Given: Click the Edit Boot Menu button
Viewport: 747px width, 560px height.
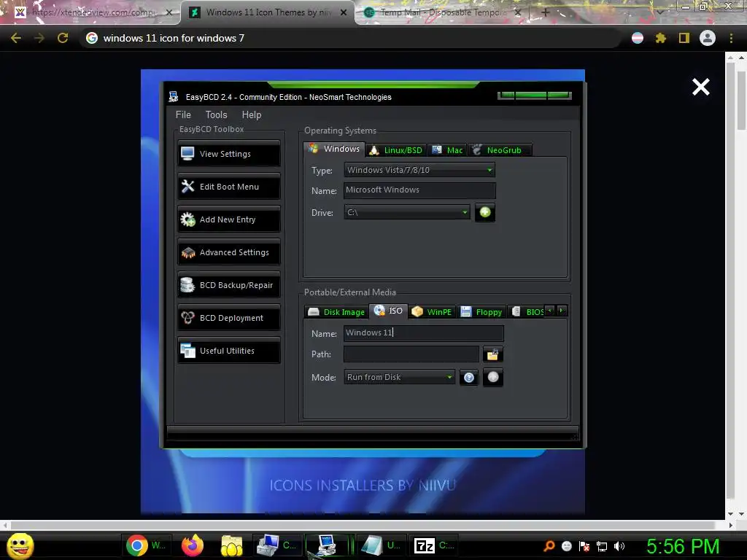Looking at the screenshot, I should pyautogui.click(x=229, y=187).
